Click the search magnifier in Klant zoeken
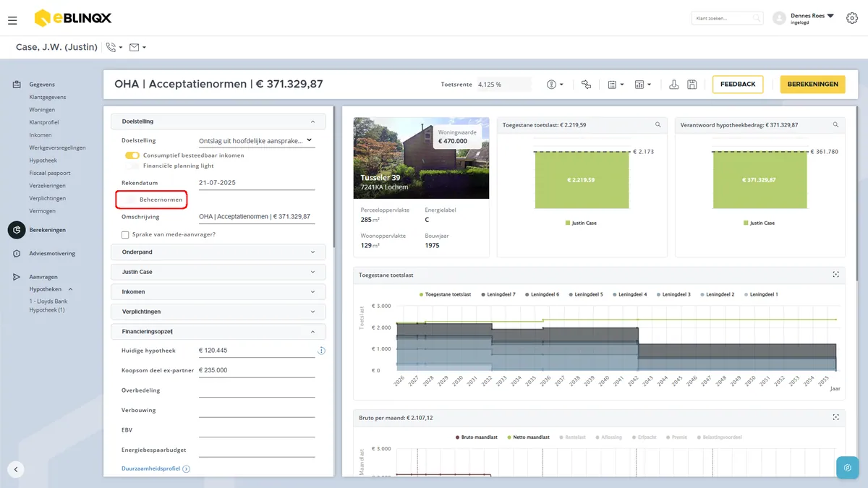The width and height of the screenshot is (868, 488). click(757, 18)
